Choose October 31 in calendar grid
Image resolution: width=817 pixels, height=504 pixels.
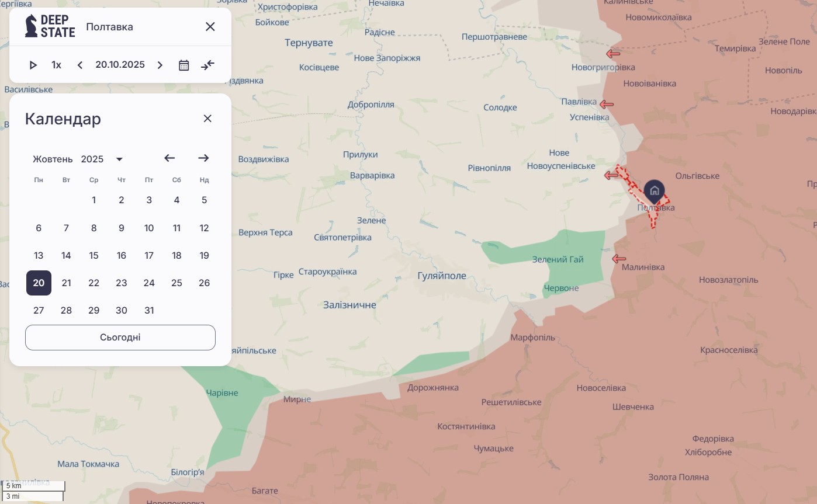[x=149, y=310]
